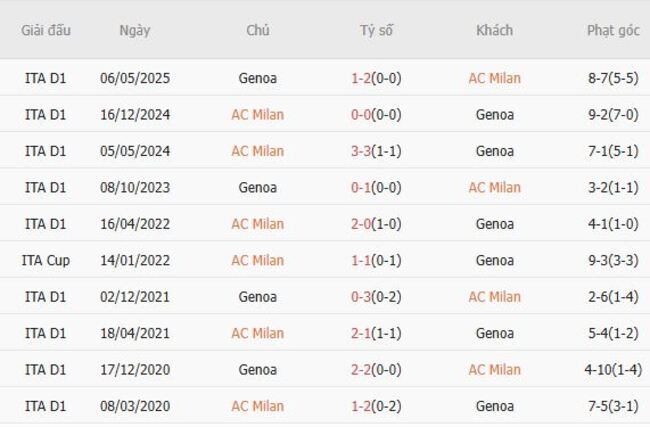Click the 9-2(7-0) corner kicks value
650x427 pixels.
[x=613, y=115]
